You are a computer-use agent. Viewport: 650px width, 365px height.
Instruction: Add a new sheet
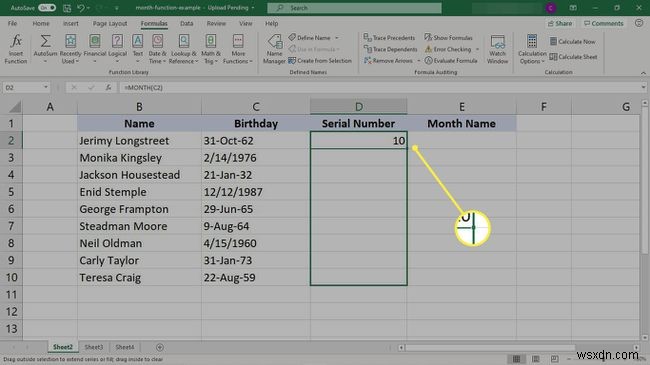click(x=160, y=347)
